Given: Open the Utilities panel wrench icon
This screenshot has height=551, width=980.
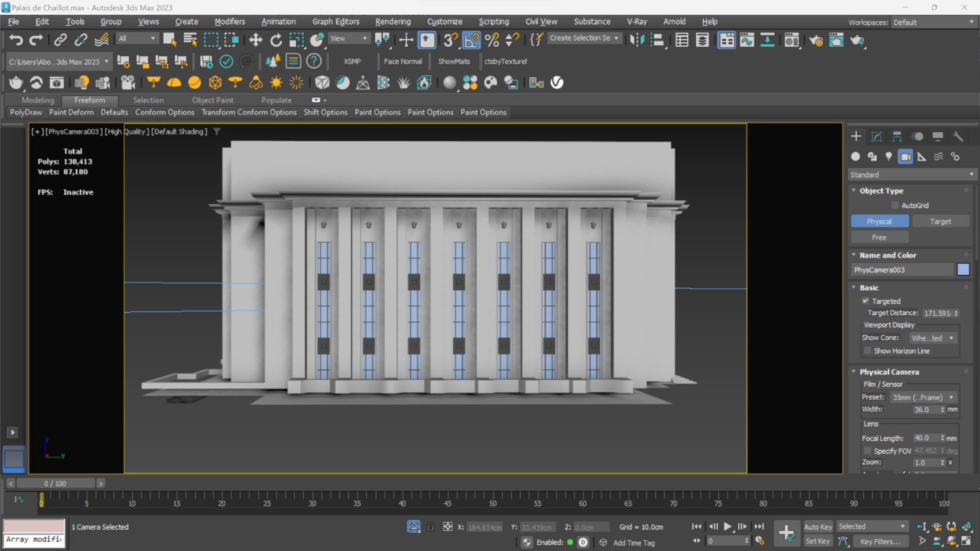Looking at the screenshot, I should click(x=958, y=137).
